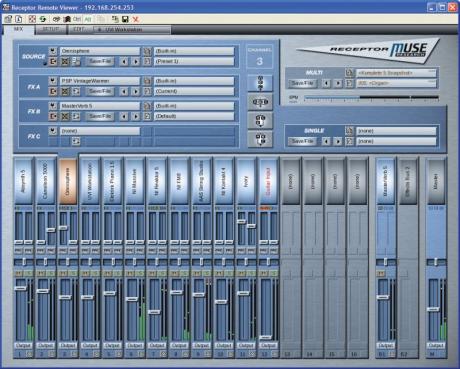Select the Camelban 5000 channel strip name
Screen dimensions: 460x369
[46, 181]
